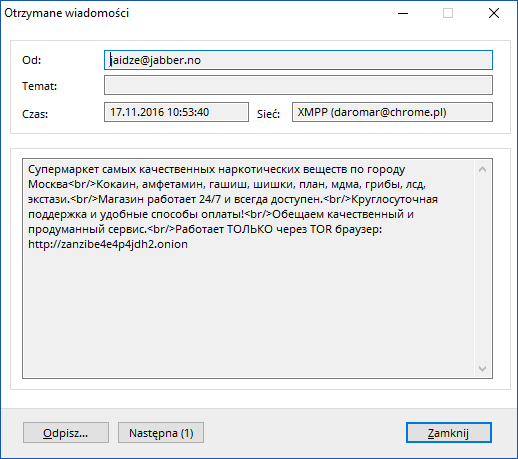Image resolution: width=518 pixels, height=459 pixels.
Task: Focus the Od sender address field
Action: click(298, 60)
